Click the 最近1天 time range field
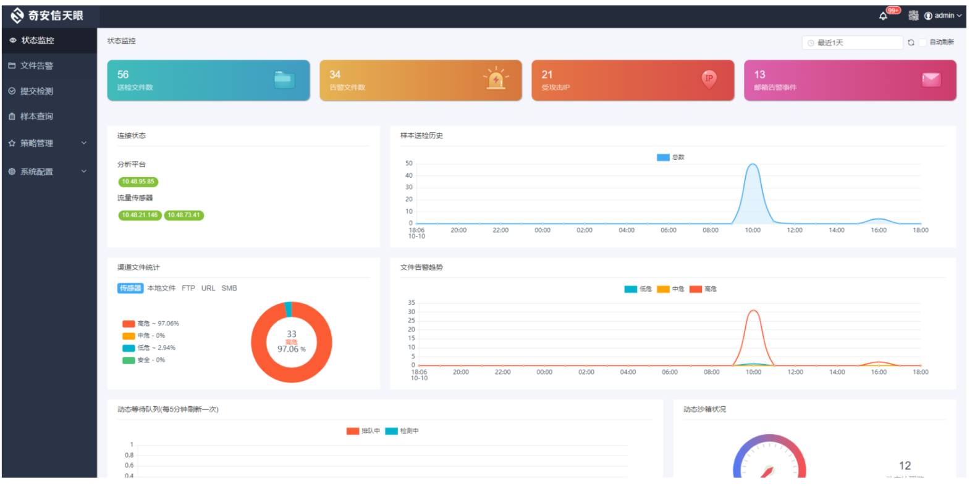980x492 pixels. tap(853, 43)
